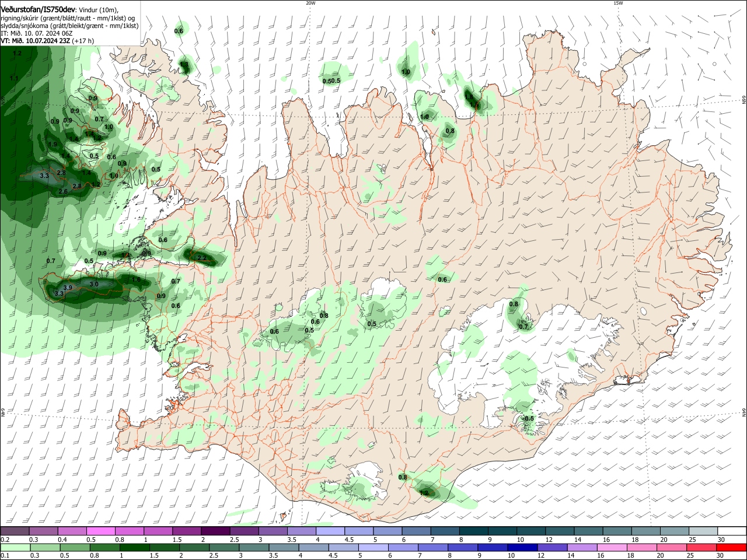747x560 pixels.
Task: Click the 'IT: Mið. 10. 07. 2024 06Z' line
Action: pos(36,33)
